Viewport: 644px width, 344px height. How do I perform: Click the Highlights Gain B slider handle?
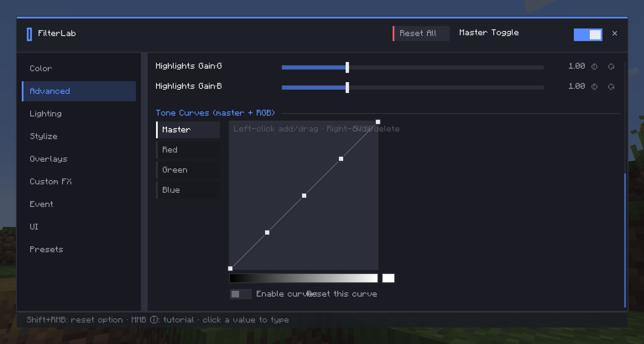pos(347,87)
